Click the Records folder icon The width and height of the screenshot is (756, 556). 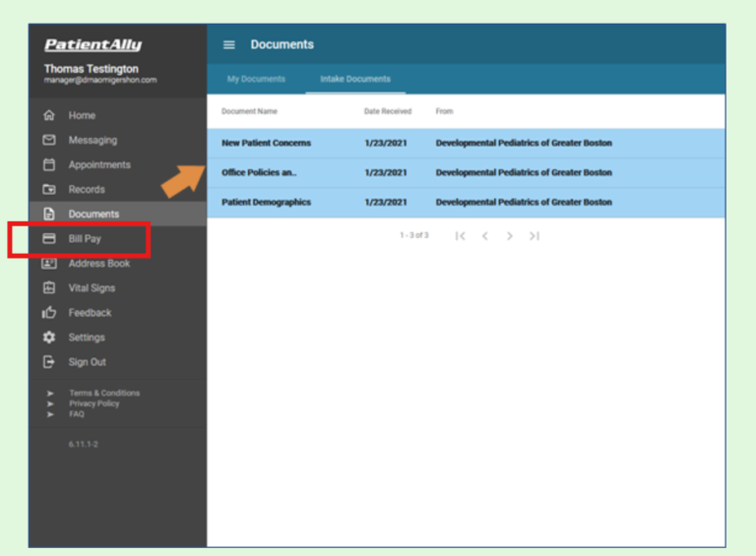tap(49, 189)
